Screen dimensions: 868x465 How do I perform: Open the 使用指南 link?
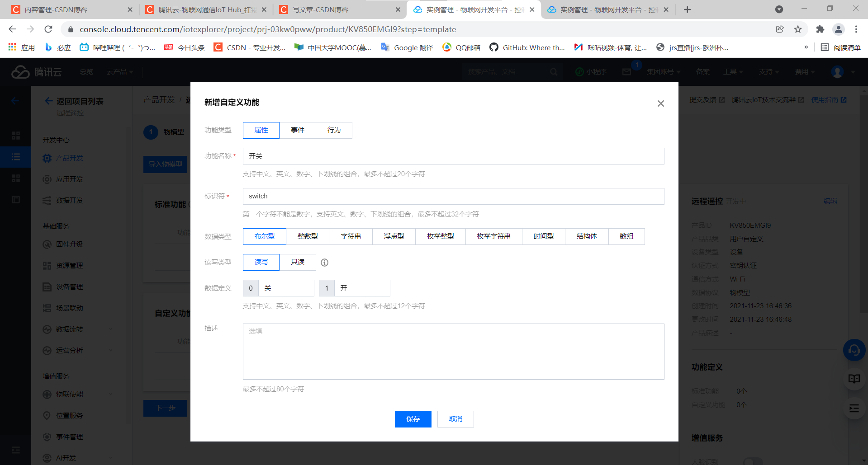tap(826, 99)
